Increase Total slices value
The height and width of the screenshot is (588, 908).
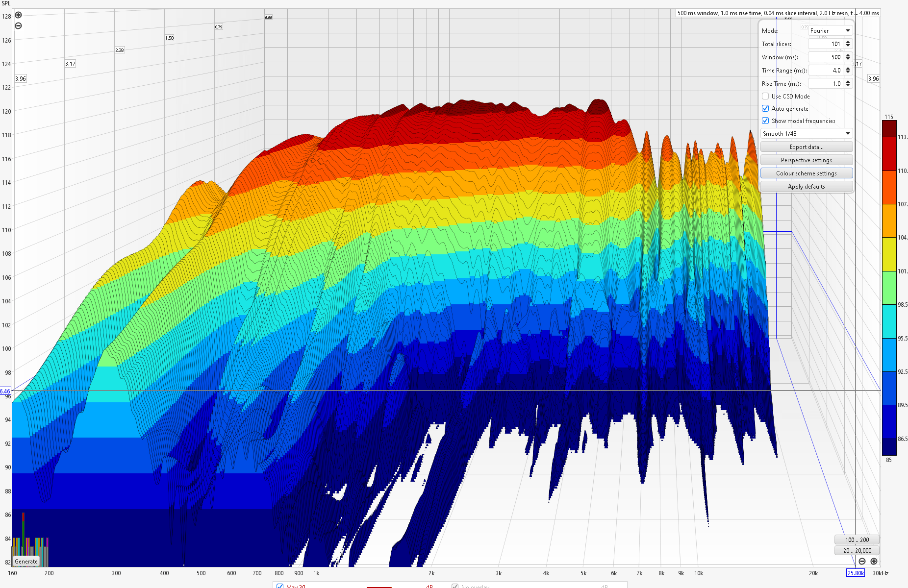coord(848,42)
